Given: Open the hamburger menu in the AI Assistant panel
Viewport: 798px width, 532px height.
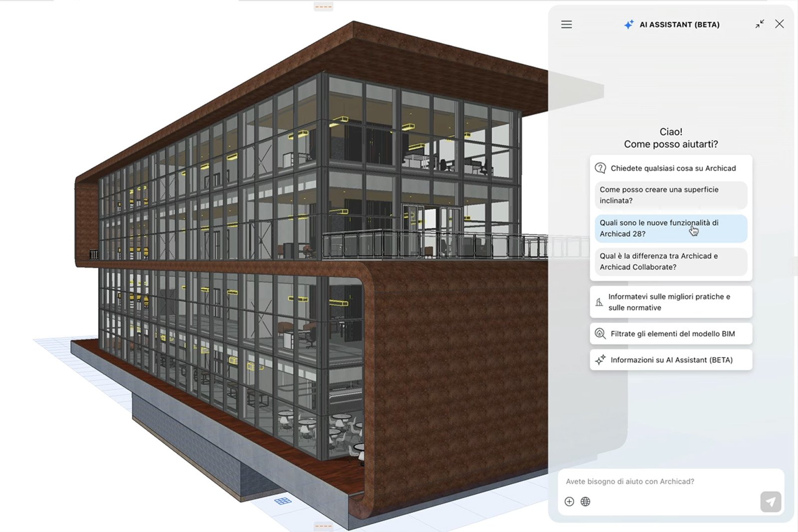Looking at the screenshot, I should (566, 24).
